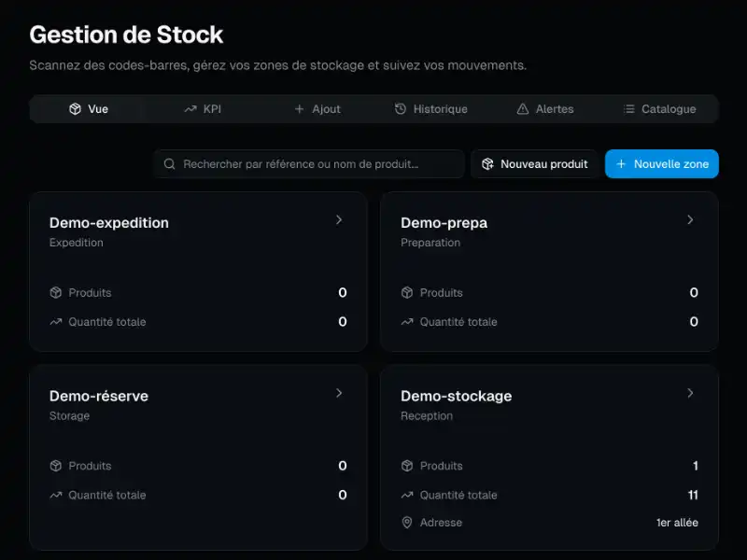This screenshot has width=747, height=560.
Task: Click the warning triangle icon on Alertes
Action: point(523,109)
